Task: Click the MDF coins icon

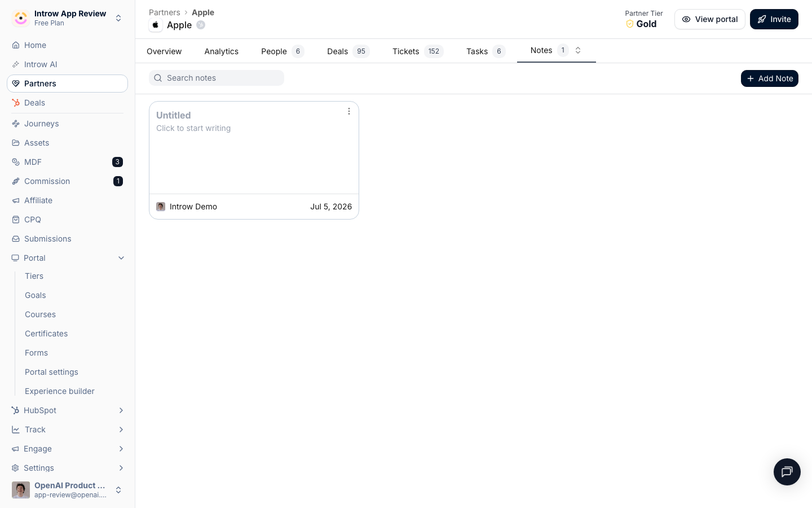Action: (x=16, y=162)
